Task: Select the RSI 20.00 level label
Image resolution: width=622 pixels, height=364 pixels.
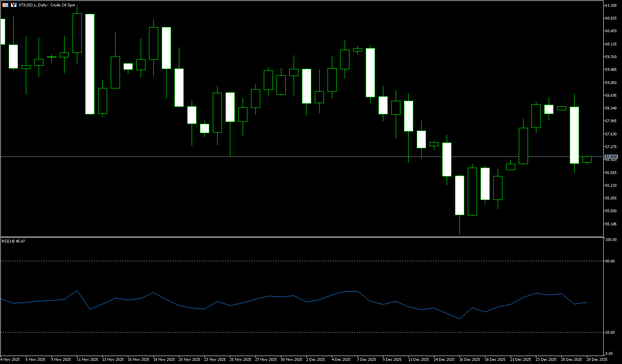Action: coord(610,333)
